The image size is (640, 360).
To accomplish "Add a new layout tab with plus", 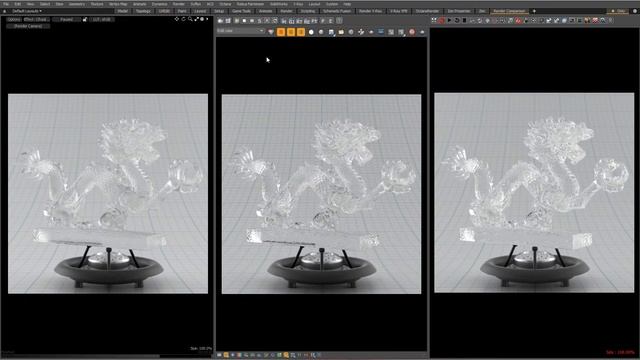I will (534, 11).
